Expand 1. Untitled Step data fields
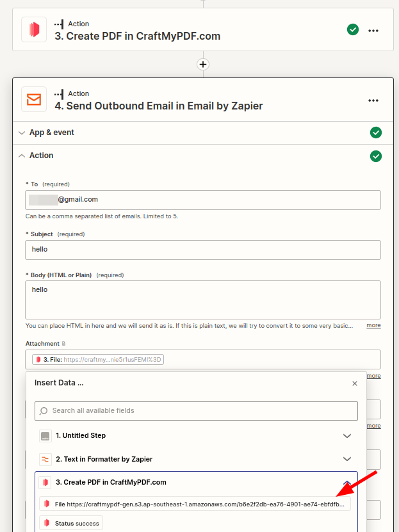399x532 pixels. (347, 435)
